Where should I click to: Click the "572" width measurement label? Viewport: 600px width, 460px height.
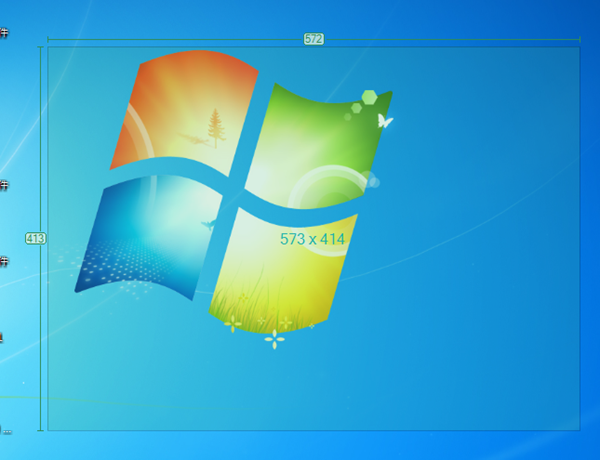(314, 39)
